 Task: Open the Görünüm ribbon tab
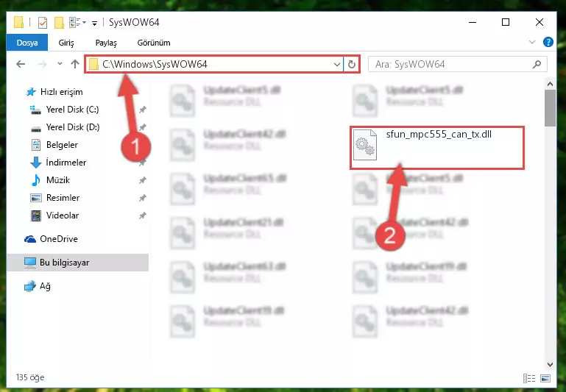click(x=154, y=43)
